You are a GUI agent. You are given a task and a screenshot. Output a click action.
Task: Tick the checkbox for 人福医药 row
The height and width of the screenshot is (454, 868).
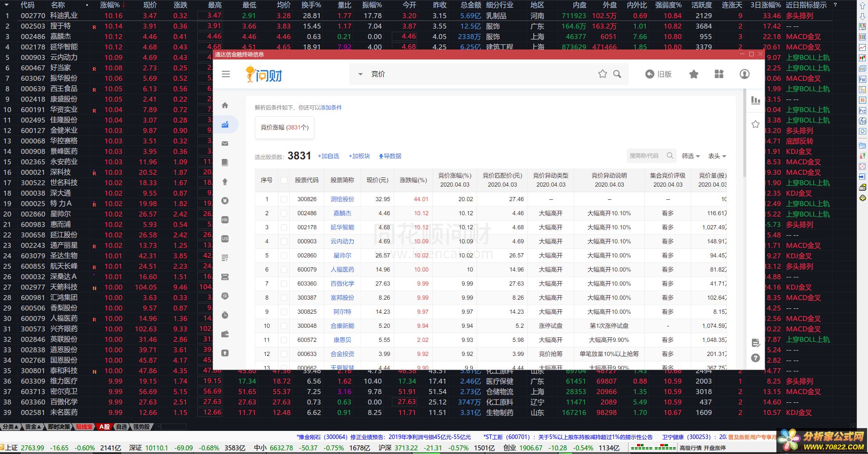tap(284, 269)
